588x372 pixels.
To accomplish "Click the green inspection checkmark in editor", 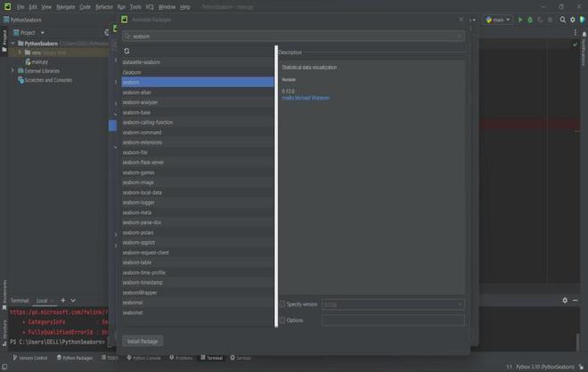I will click(x=575, y=44).
